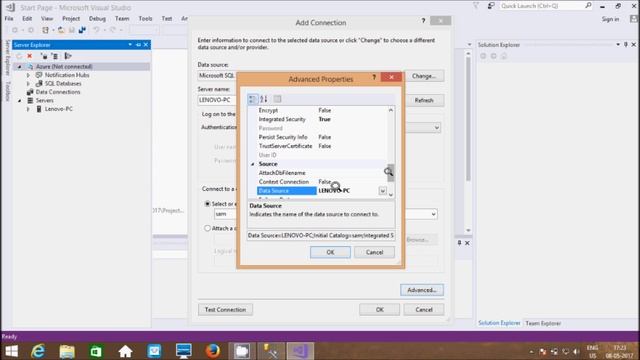Image resolution: width=640 pixels, height=360 pixels.
Task: Click Cancel in Advanced Properties dialog
Action: pos(374,252)
